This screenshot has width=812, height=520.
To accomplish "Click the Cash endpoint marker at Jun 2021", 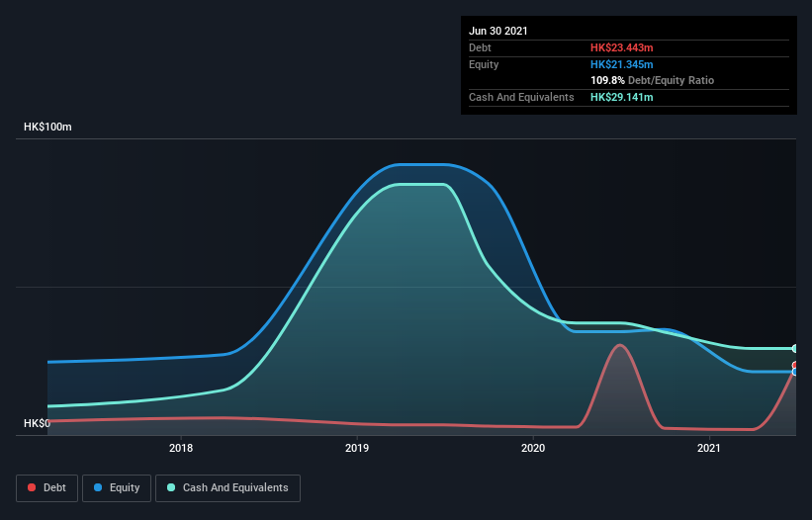I will pyautogui.click(x=795, y=349).
